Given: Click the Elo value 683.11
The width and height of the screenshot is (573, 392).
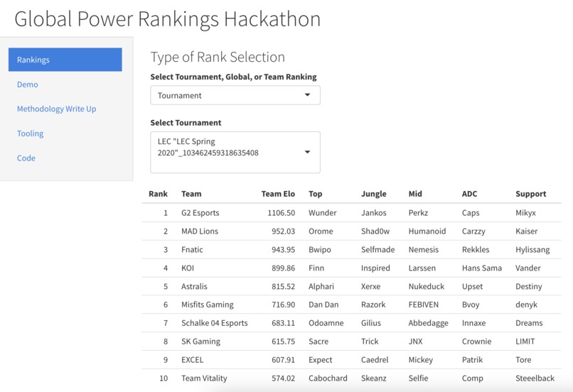Looking at the screenshot, I should pyautogui.click(x=283, y=323).
